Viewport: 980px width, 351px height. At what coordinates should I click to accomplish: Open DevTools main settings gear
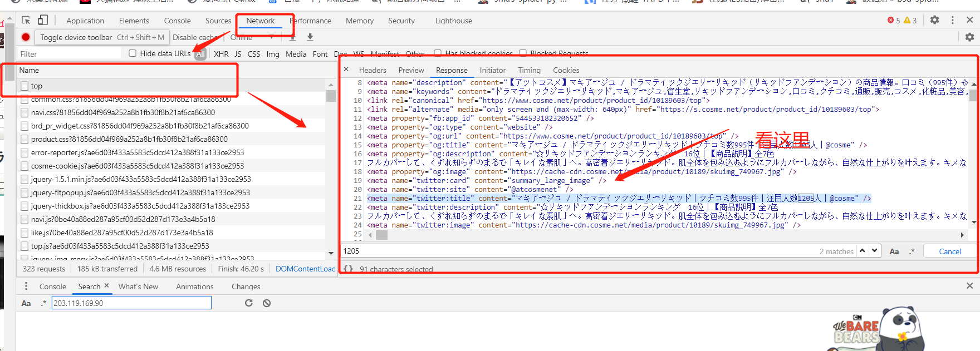click(x=935, y=19)
